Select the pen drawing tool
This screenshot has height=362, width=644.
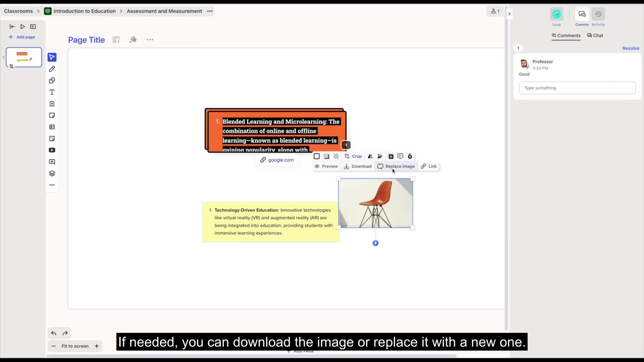pyautogui.click(x=52, y=69)
